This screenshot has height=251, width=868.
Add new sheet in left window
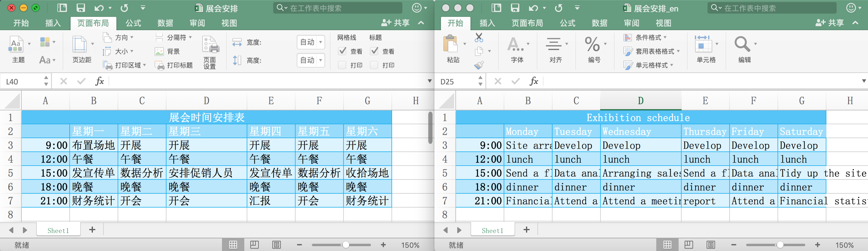(x=92, y=230)
